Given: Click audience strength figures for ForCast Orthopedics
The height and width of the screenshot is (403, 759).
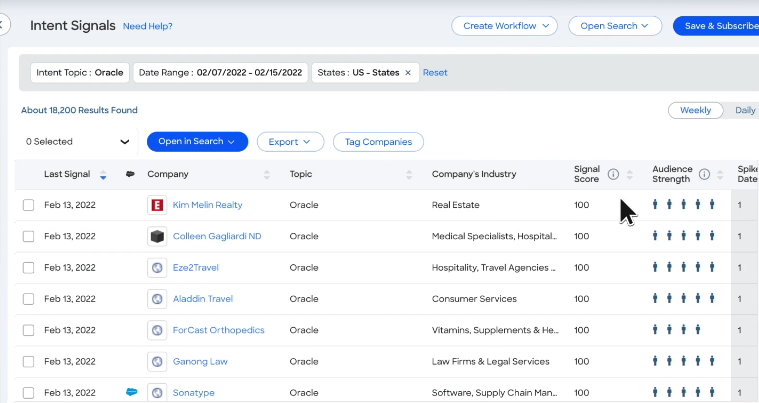Looking at the screenshot, I should tap(676, 329).
